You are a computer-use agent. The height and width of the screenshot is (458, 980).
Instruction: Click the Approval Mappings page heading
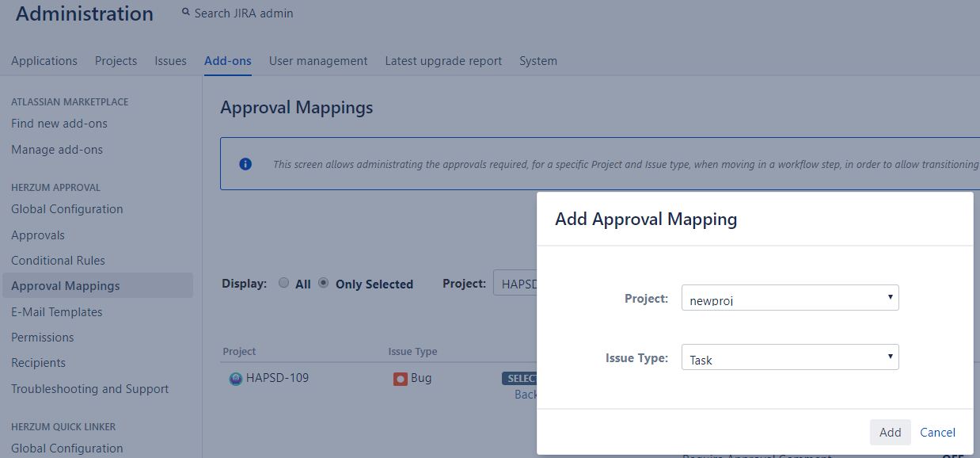[297, 108]
